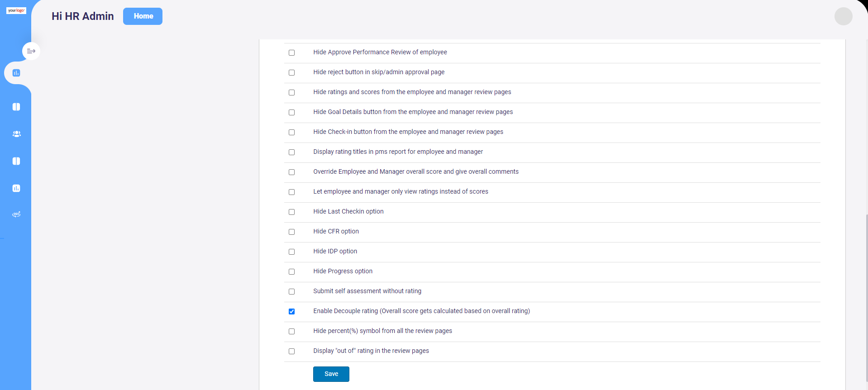Viewport: 868px width, 390px height.
Task: Click the 'Hide CFR option' label
Action: coord(336,232)
